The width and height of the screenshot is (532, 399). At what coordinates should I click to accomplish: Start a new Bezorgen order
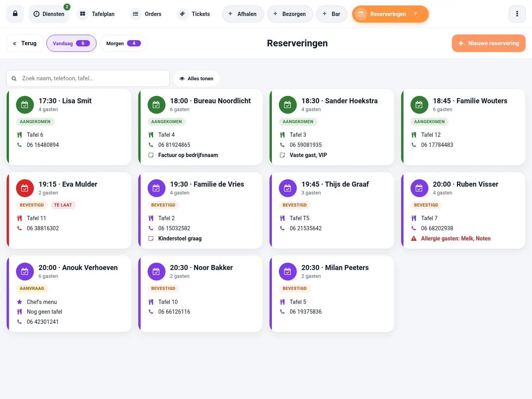(x=290, y=14)
